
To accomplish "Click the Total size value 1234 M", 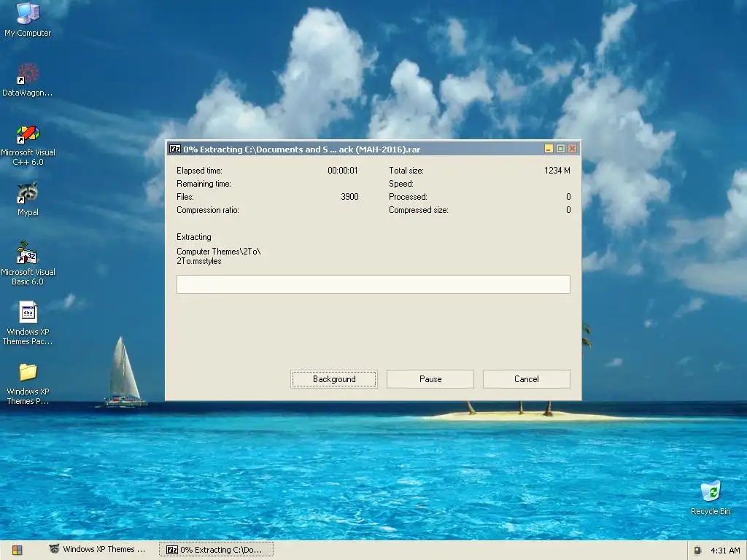I will (557, 171).
